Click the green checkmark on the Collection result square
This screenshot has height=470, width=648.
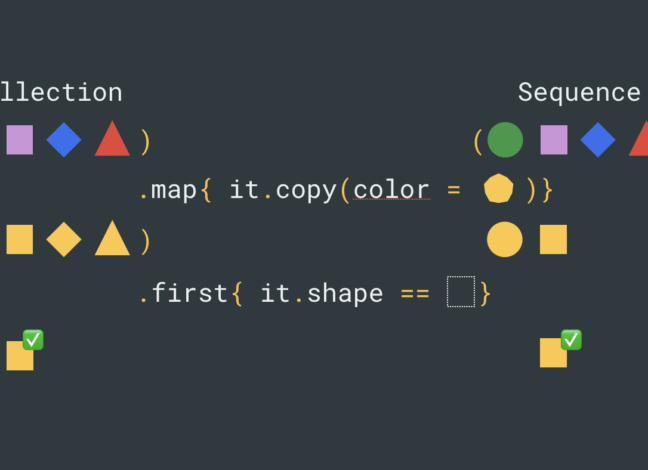pyautogui.click(x=33, y=340)
